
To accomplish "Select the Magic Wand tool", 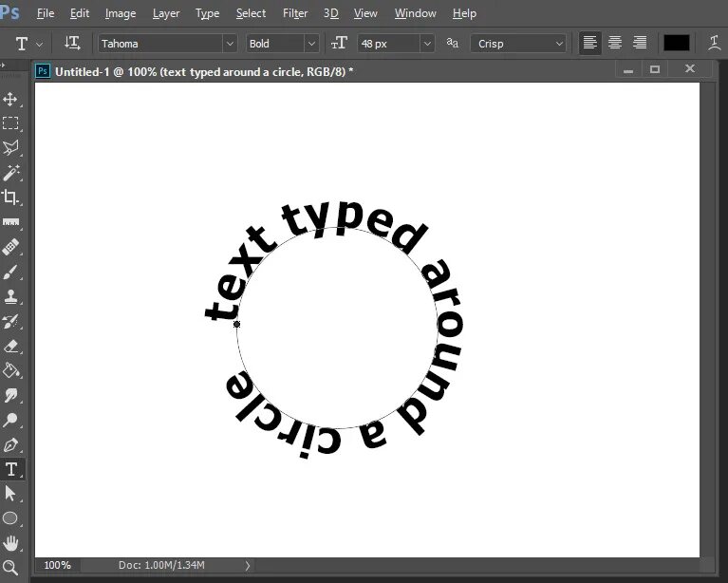I will [10, 173].
